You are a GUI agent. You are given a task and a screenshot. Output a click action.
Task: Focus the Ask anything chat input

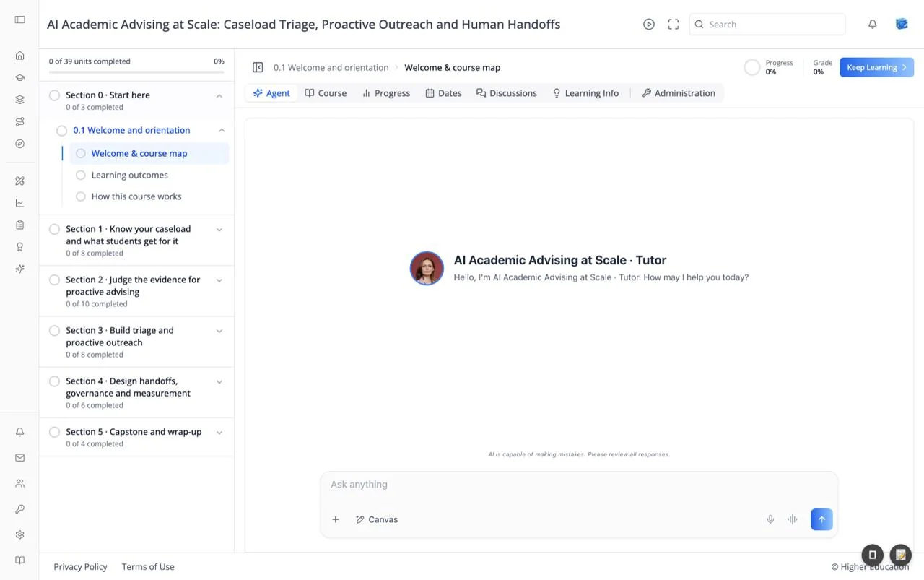point(579,485)
